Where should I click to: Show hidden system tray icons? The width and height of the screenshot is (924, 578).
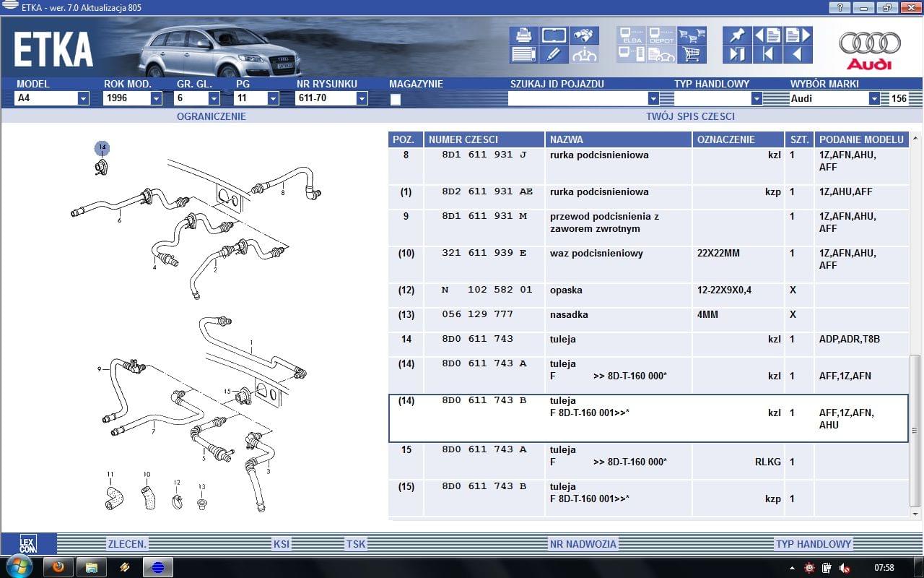tap(793, 568)
